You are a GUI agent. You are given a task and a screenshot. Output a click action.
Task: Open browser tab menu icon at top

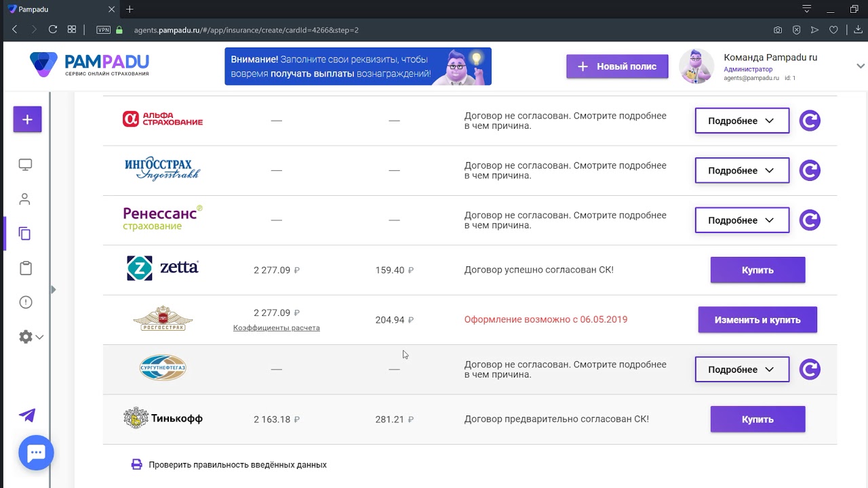(806, 9)
